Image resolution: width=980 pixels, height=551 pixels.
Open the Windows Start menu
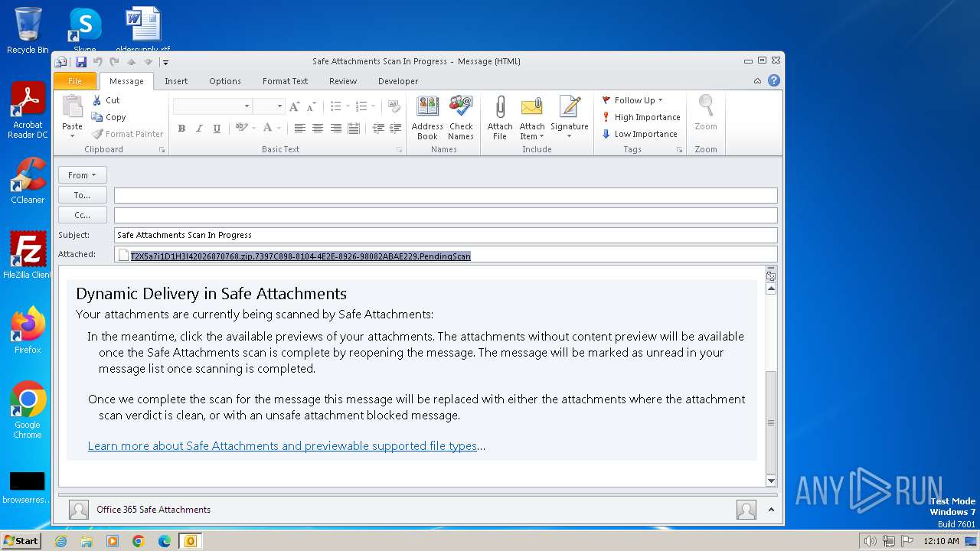click(21, 541)
